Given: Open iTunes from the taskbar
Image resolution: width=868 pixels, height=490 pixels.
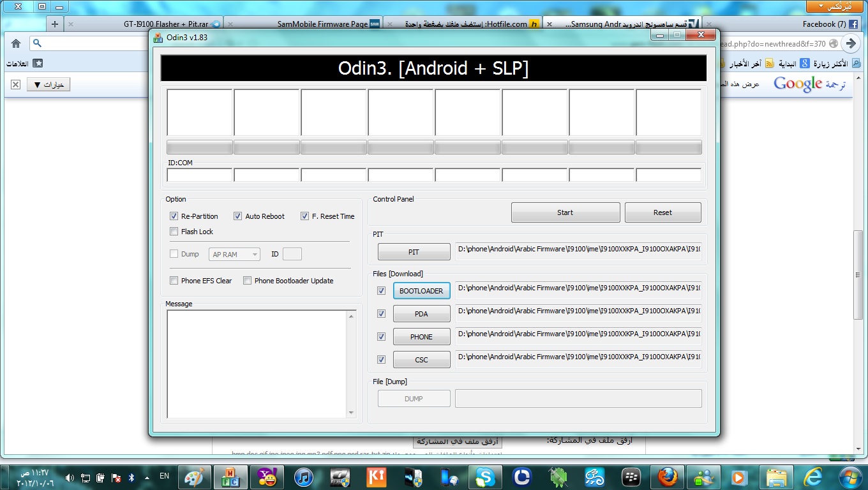Looking at the screenshot, I should click(x=303, y=477).
